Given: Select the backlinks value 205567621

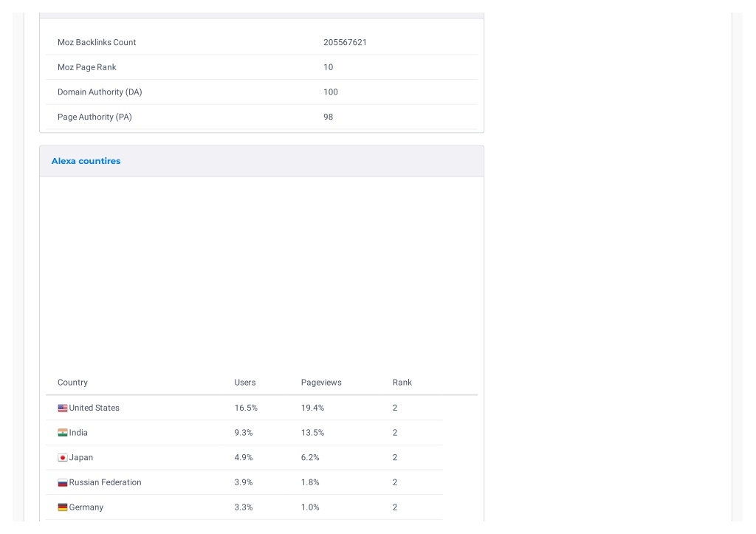Looking at the screenshot, I should pyautogui.click(x=346, y=42).
